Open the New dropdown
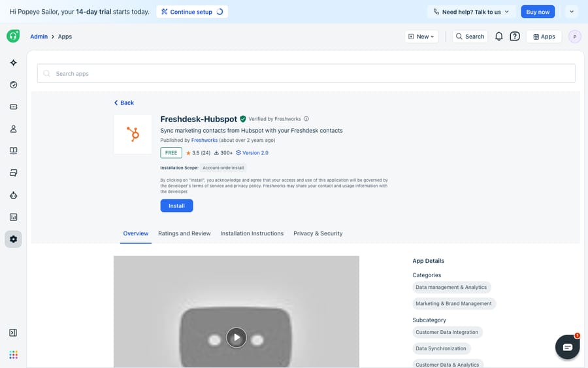Viewport: 588px width, 368px height. 421,37
